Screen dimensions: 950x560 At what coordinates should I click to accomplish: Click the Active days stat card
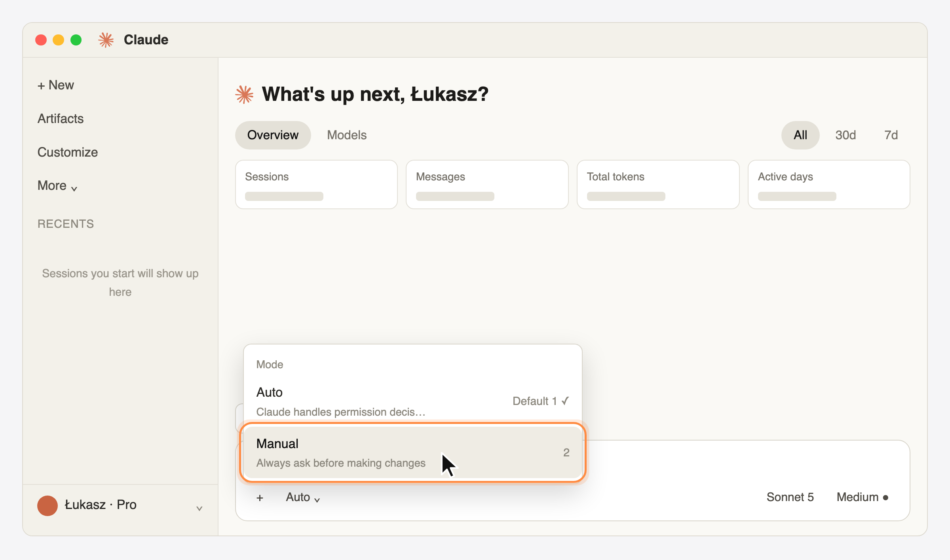pyautogui.click(x=829, y=184)
